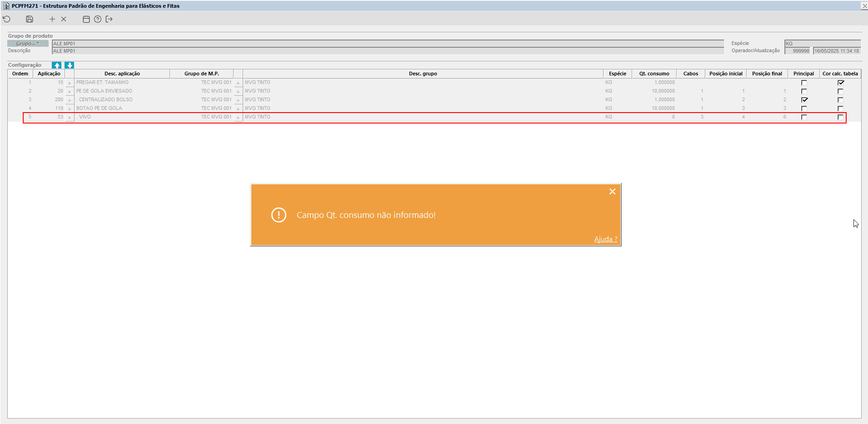Click the Grupo de M.P. column header

[x=202, y=74]
